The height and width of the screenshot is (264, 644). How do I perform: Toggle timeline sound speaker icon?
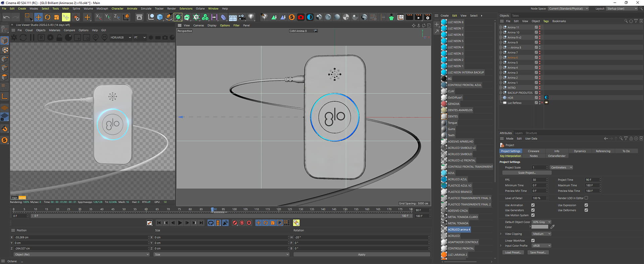point(225,223)
